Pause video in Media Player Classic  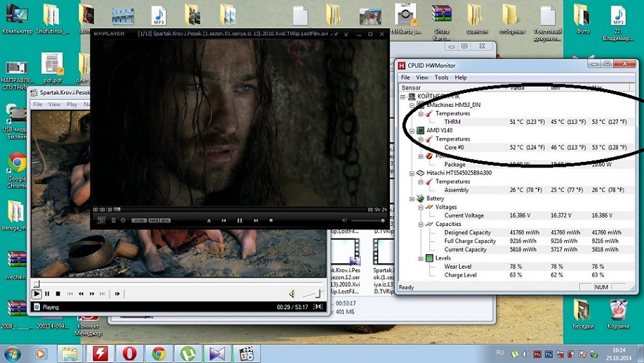click(48, 293)
